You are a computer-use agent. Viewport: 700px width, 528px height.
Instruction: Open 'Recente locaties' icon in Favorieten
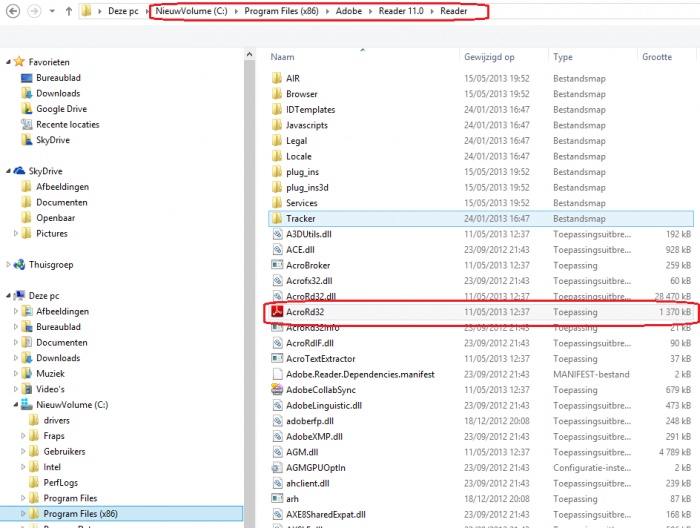tap(26, 124)
